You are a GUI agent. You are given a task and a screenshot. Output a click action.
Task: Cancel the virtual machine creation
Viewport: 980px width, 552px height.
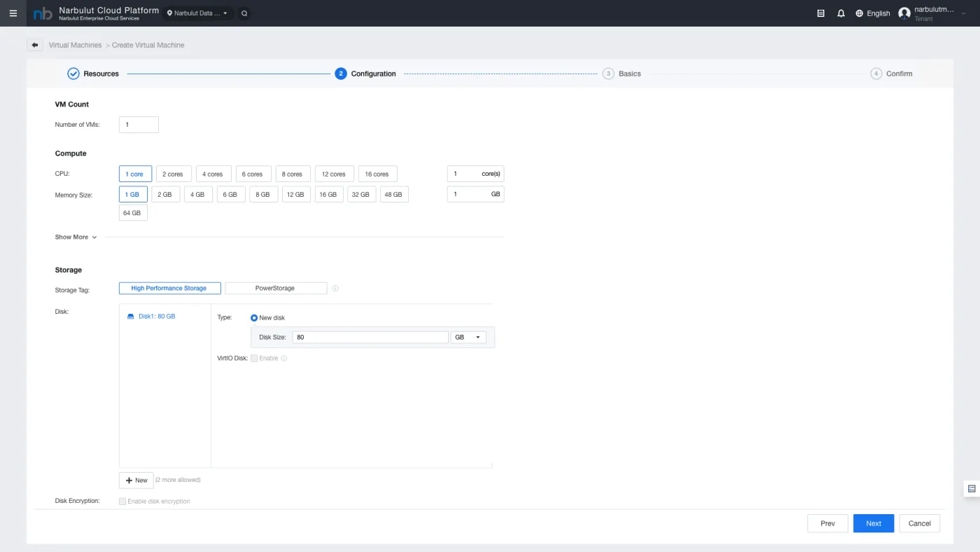click(x=920, y=523)
